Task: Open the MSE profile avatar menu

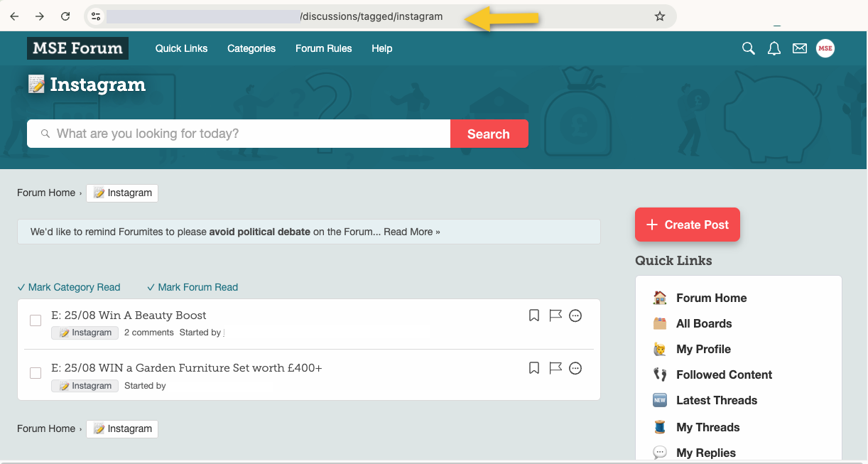Action: pyautogui.click(x=825, y=48)
